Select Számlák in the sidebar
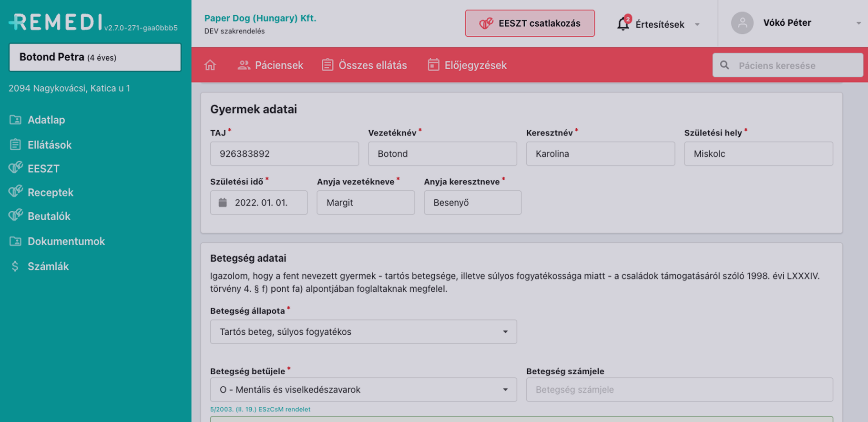Screen dimensions: 868x422 pos(48,266)
